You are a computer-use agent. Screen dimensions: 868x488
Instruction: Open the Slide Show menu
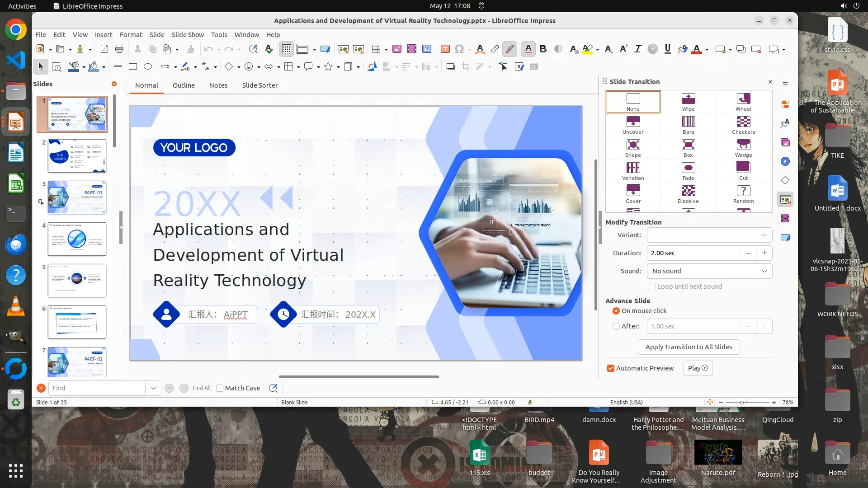(x=188, y=35)
